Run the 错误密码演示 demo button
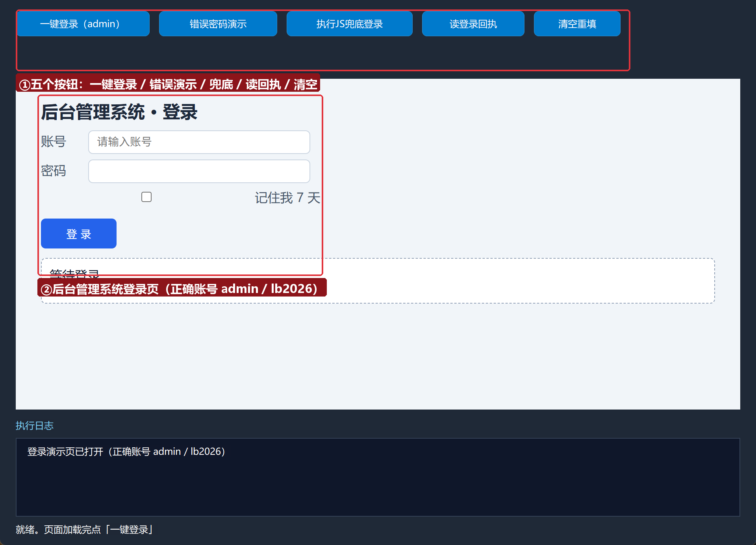Image resolution: width=756 pixels, height=545 pixels. [x=218, y=24]
